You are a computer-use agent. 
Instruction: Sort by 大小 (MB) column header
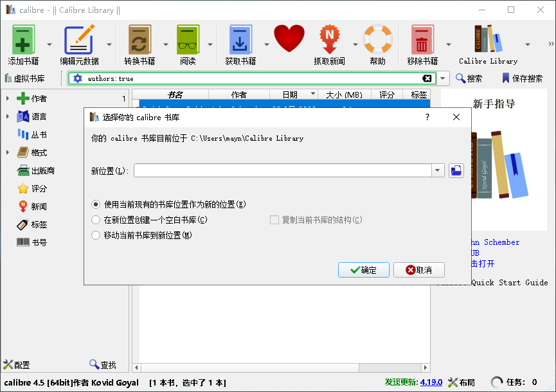tap(344, 94)
